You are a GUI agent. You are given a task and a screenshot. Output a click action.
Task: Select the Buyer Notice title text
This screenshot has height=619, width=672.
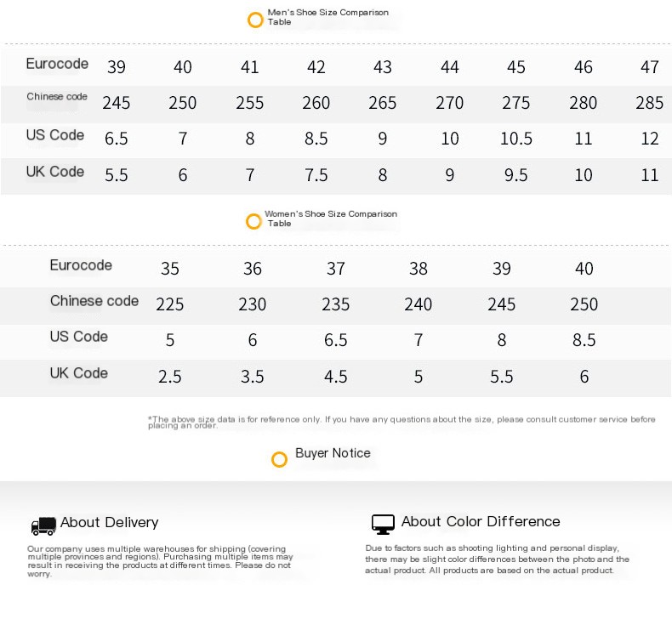tap(333, 453)
